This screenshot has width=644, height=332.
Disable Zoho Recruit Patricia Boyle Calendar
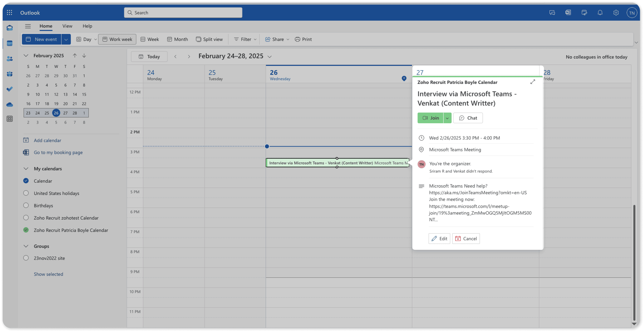26,230
